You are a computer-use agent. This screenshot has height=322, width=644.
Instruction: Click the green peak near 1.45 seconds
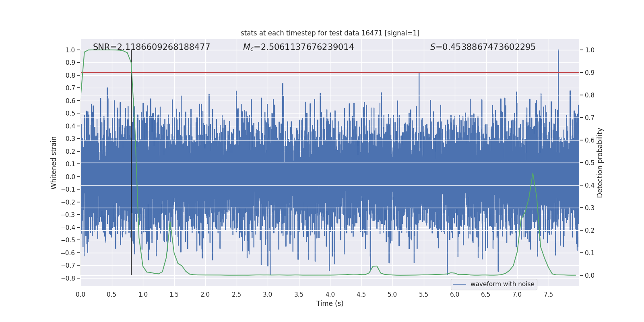(x=170, y=222)
